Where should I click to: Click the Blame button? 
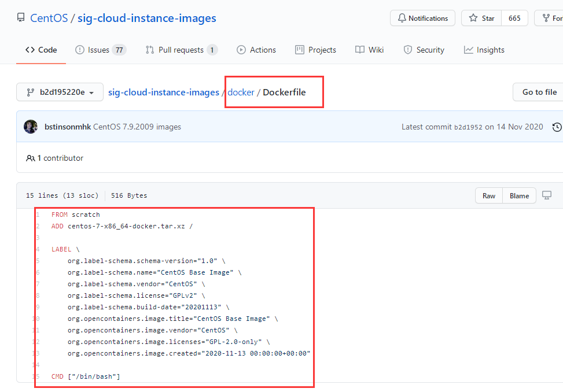coord(519,195)
